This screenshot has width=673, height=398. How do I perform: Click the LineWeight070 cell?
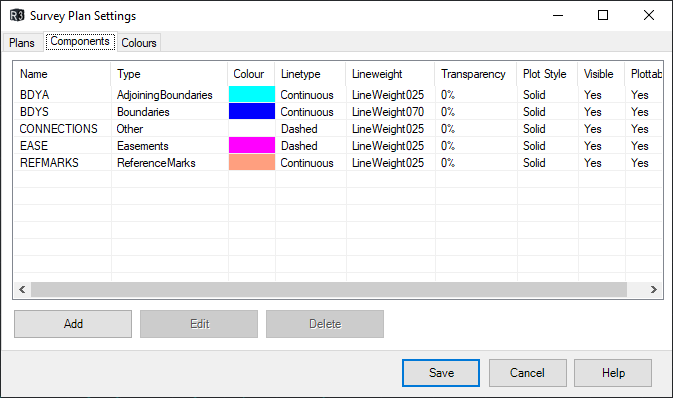[388, 112]
